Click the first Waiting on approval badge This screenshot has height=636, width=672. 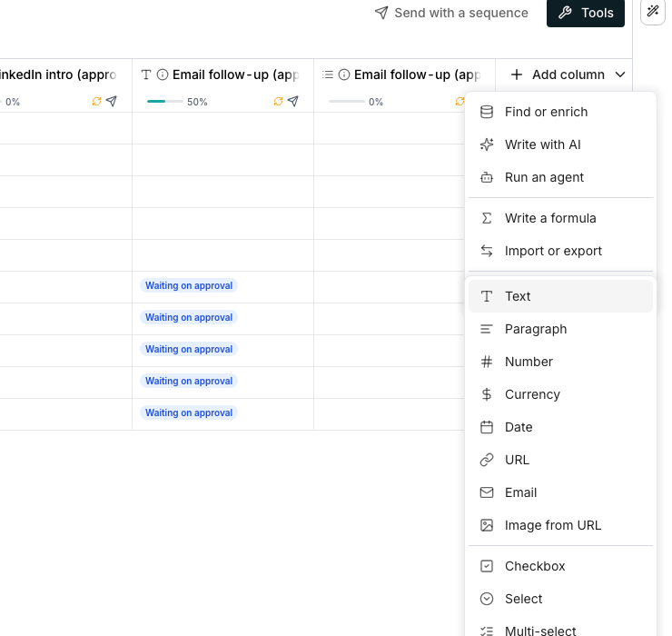coord(189,285)
